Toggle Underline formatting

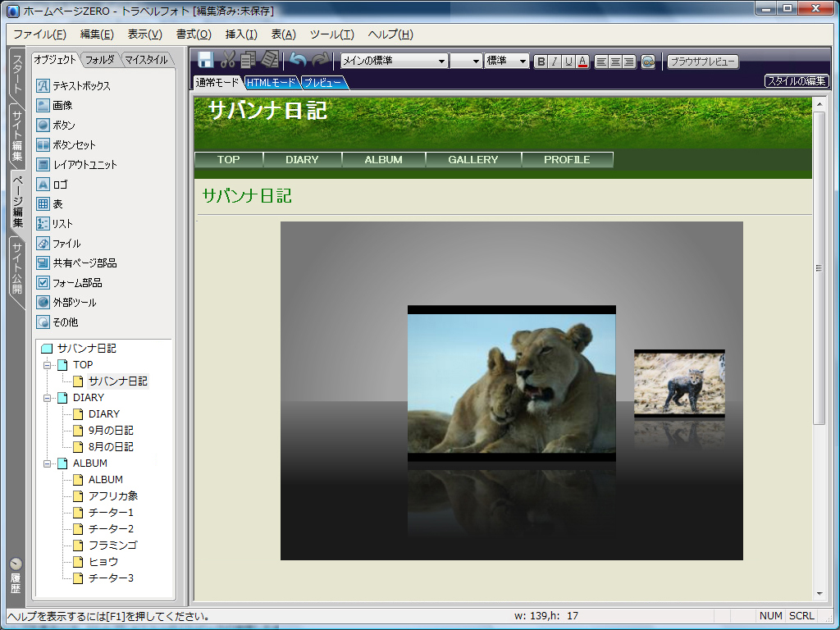568,62
